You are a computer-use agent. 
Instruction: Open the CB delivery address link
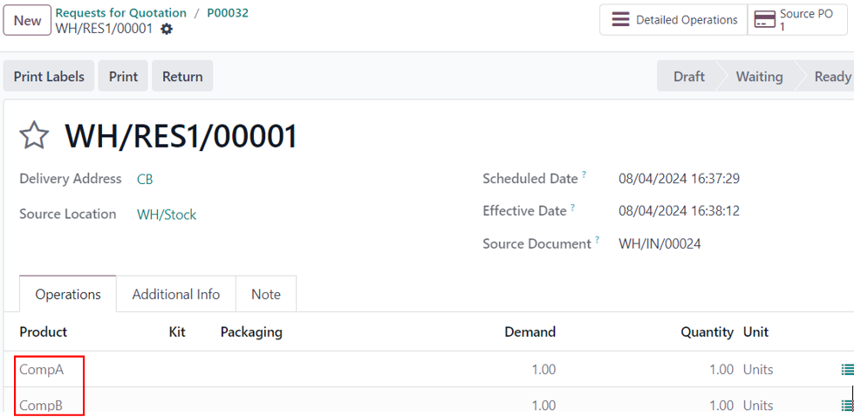(x=145, y=180)
